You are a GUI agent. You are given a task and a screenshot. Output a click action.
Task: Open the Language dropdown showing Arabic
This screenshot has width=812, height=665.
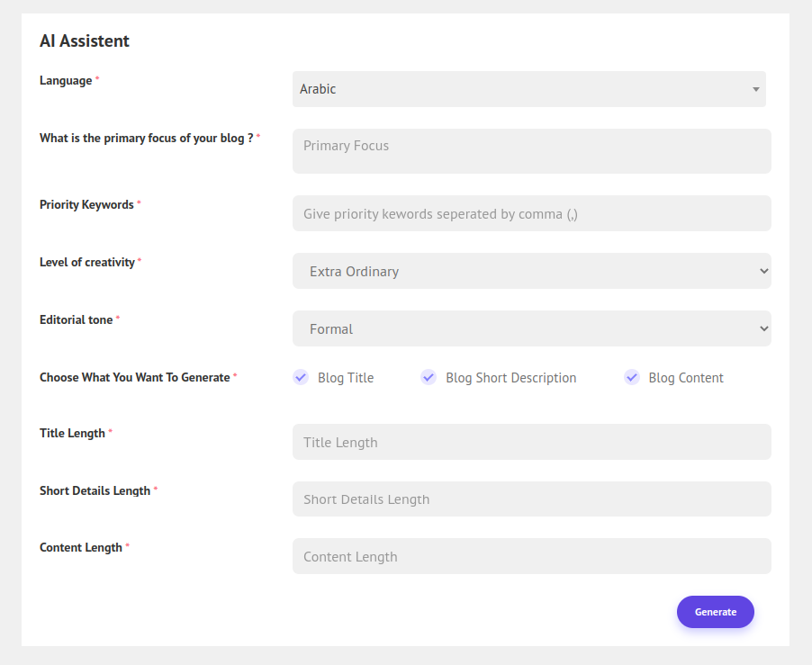528,89
